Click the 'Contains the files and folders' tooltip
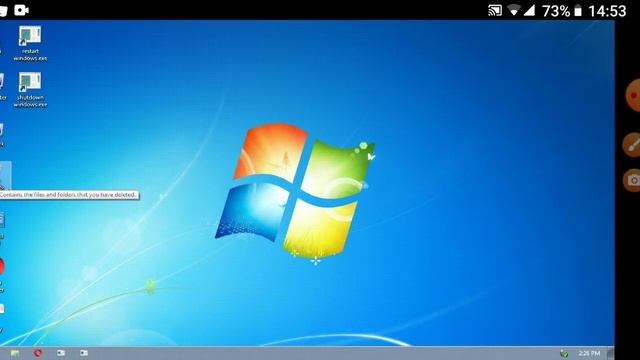The height and width of the screenshot is (360, 640). coord(69,195)
